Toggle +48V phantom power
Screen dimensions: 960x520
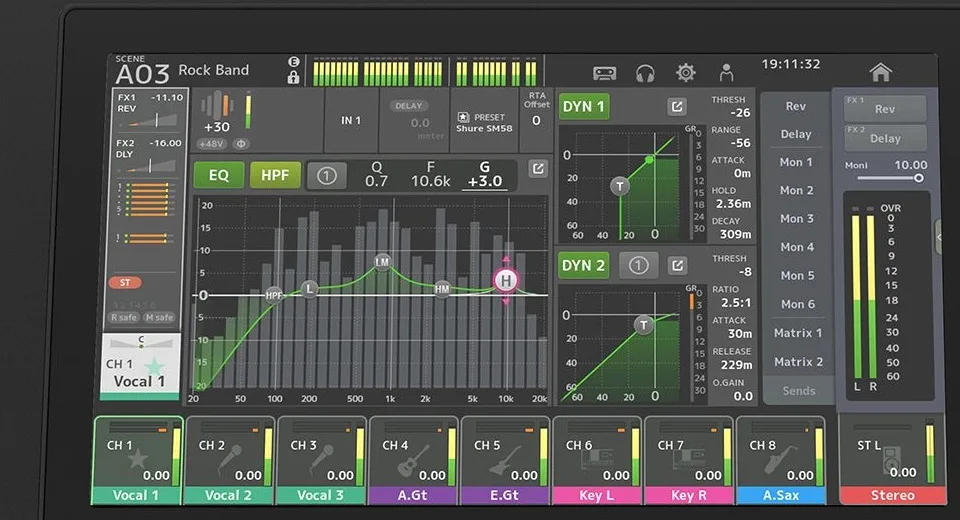coord(212,144)
